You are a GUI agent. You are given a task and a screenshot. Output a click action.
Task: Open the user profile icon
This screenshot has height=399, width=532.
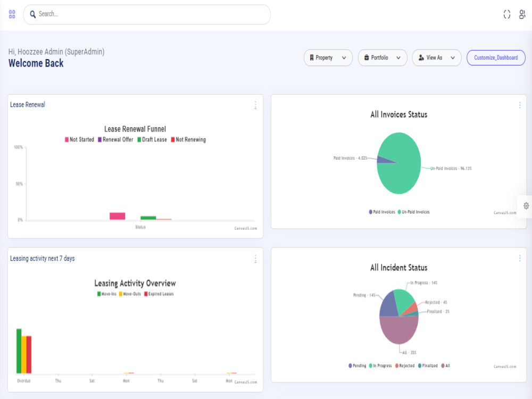(522, 14)
